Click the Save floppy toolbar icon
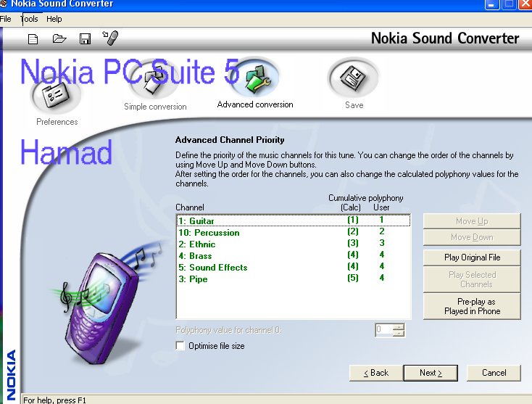 coord(85,38)
